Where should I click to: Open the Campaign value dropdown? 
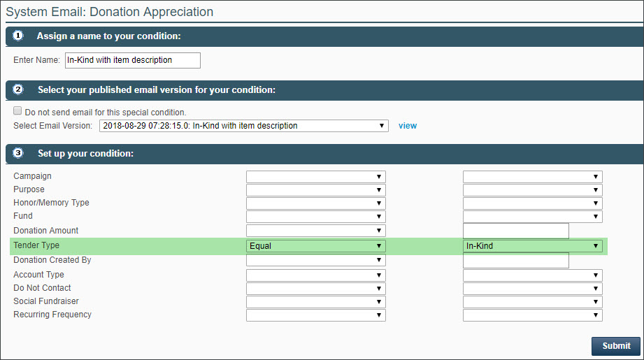pos(532,177)
